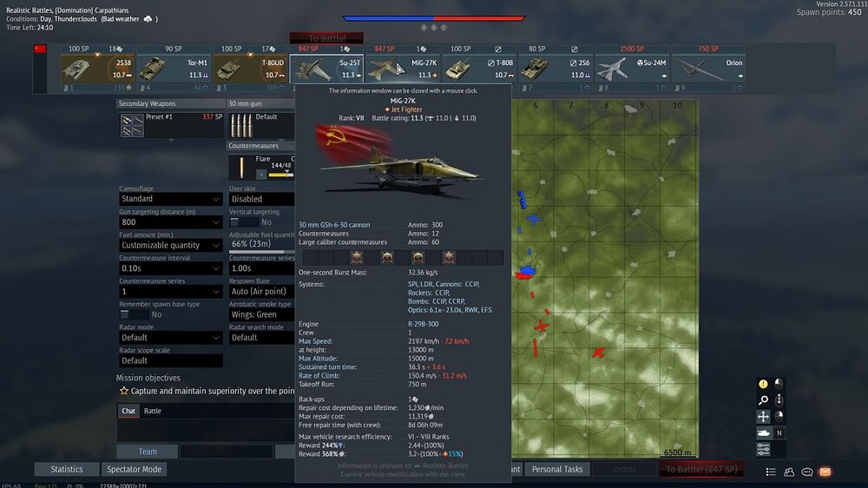Click the bad weather cloud icon
868x488 pixels.
148,19
